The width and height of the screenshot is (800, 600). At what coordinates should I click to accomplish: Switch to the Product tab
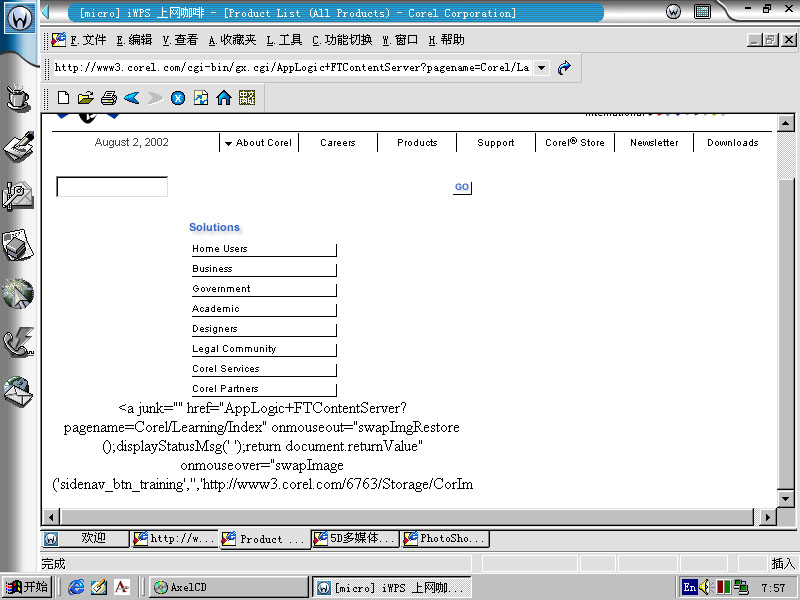tap(265, 539)
